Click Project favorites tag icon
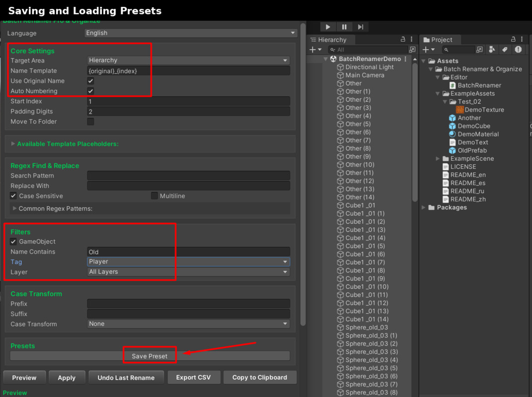Screen dimensions: 532x397 505,50
